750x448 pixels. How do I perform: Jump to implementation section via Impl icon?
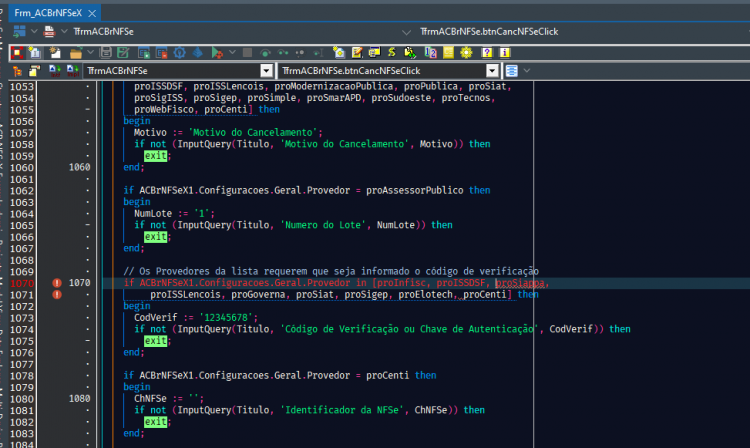coord(73,71)
